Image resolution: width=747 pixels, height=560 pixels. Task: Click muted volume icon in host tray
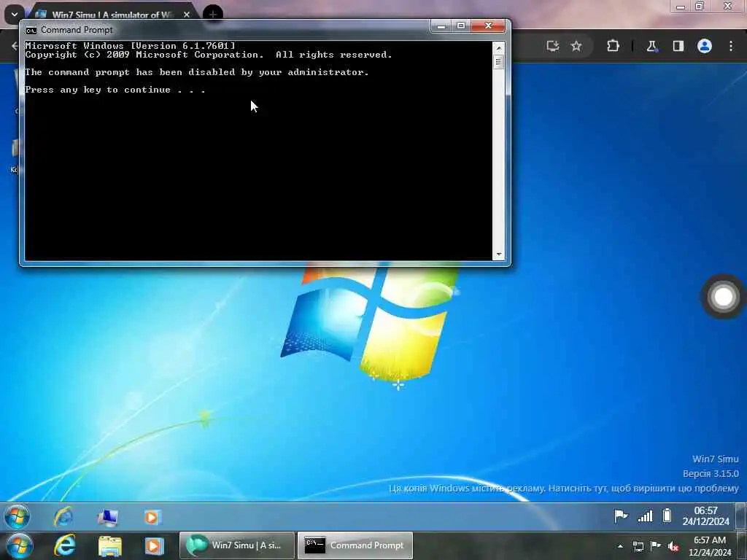pyautogui.click(x=673, y=546)
